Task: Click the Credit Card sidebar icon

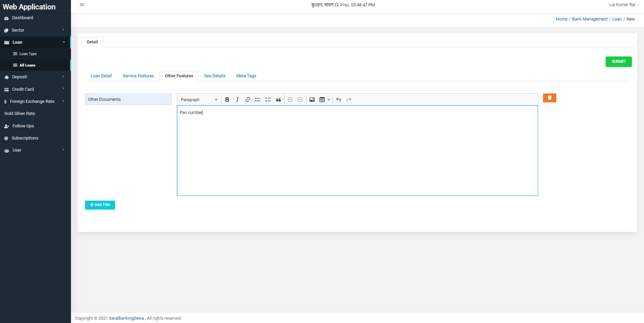Action: coord(6,89)
